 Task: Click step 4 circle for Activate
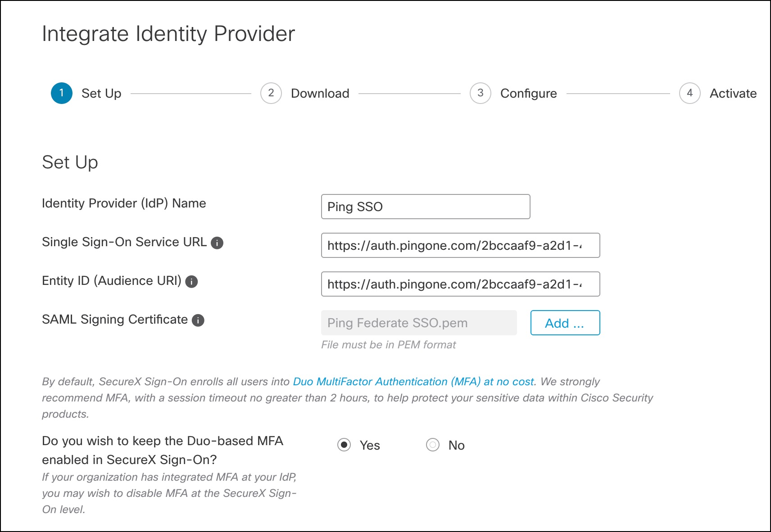(x=689, y=93)
